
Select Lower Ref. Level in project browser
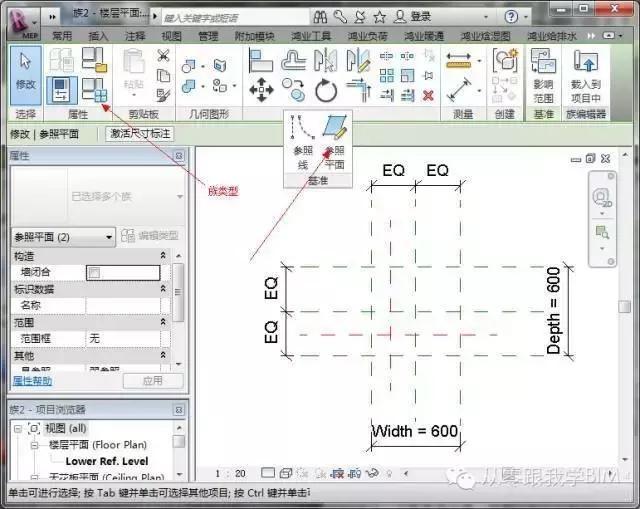click(x=105, y=460)
